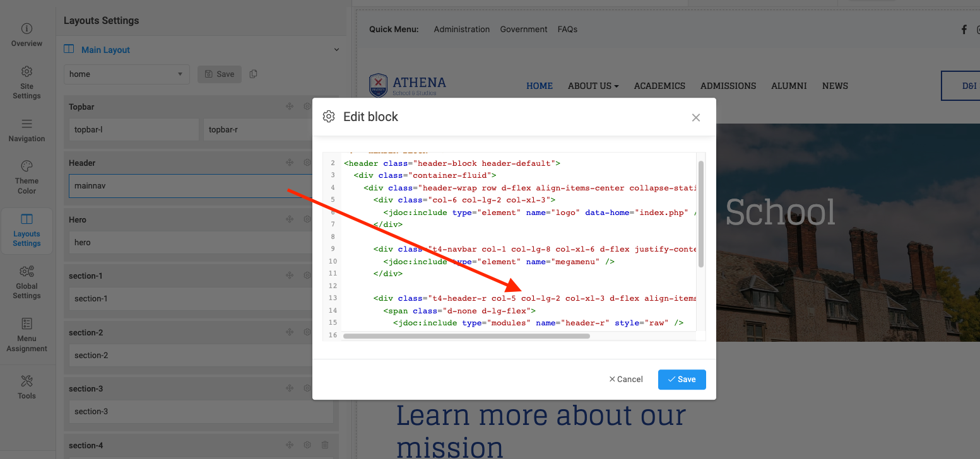Click code line with container-fluid div
Image resolution: width=980 pixels, height=459 pixels.
coord(425,175)
